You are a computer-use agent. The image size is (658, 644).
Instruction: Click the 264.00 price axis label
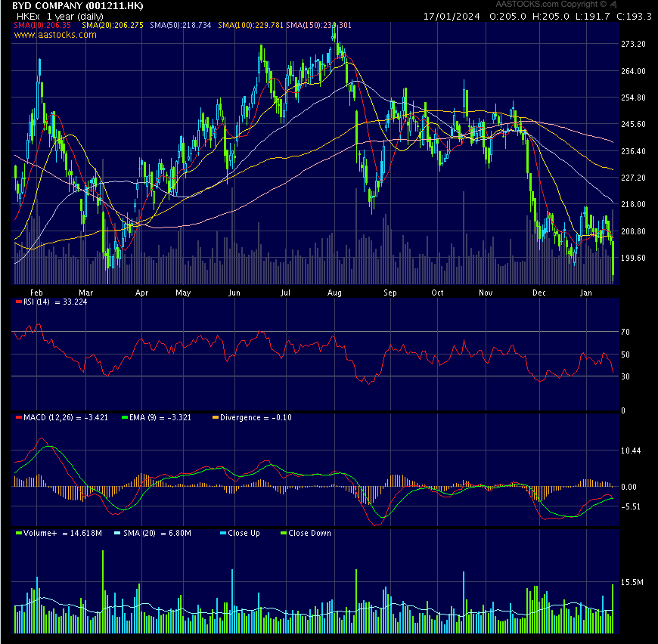tap(633, 71)
